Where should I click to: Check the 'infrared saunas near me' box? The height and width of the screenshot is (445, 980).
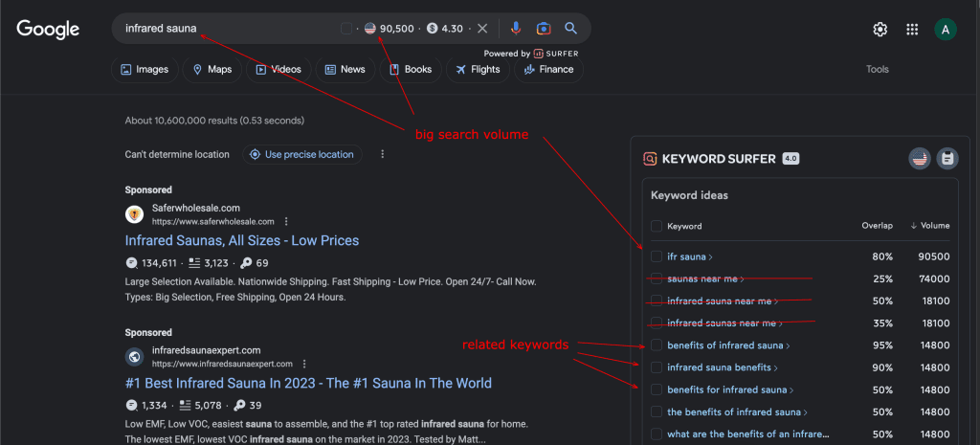[657, 323]
